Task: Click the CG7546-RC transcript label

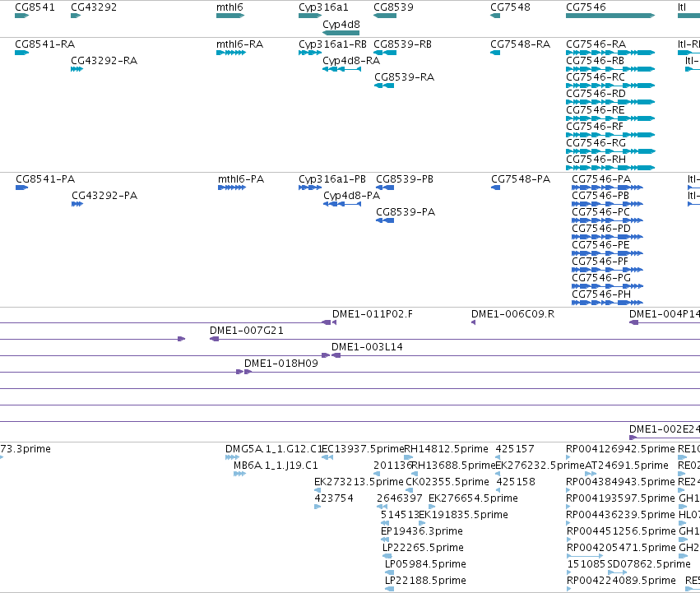Action: [596, 77]
